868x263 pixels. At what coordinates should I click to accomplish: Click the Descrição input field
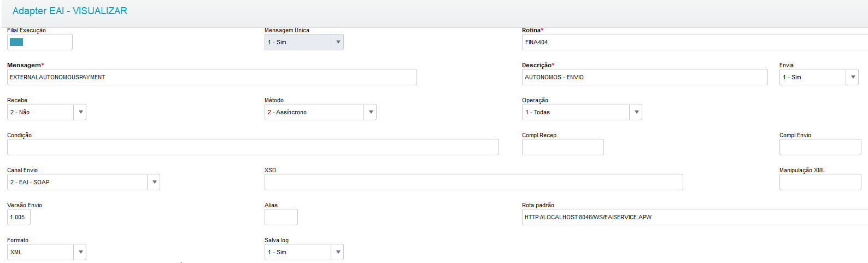pos(644,77)
